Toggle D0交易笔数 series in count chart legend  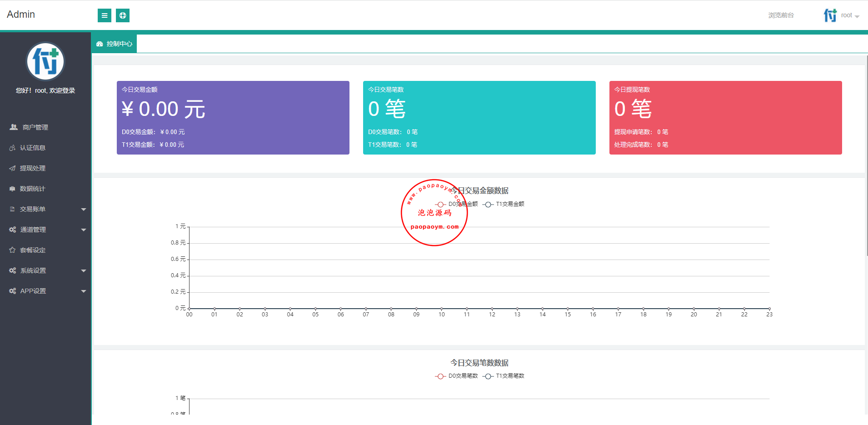tap(456, 376)
